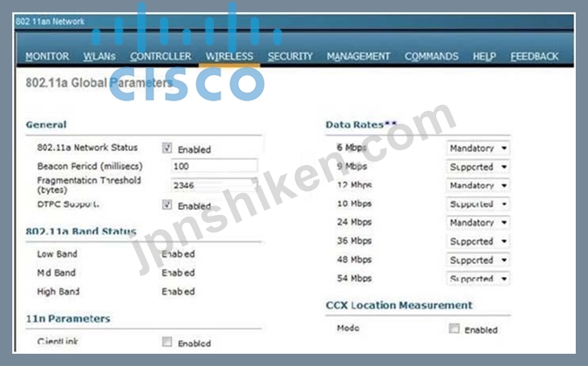Click the Low Band label
The image size is (588, 366).
click(x=57, y=254)
